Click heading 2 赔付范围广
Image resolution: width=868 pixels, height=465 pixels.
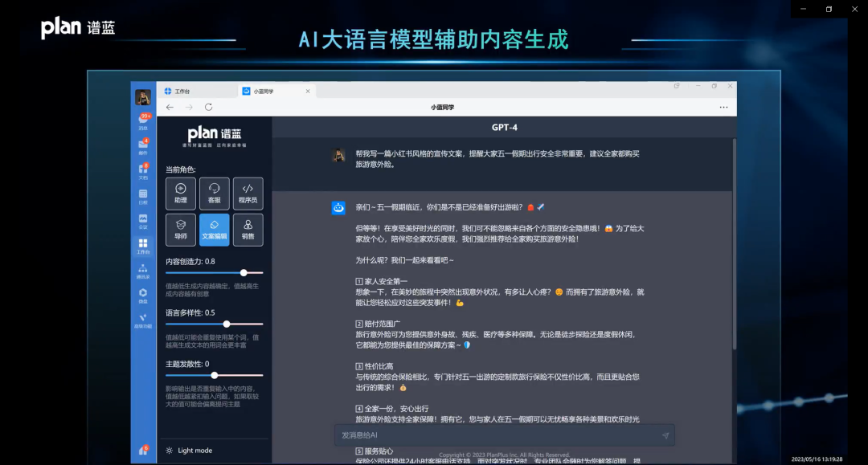378,324
